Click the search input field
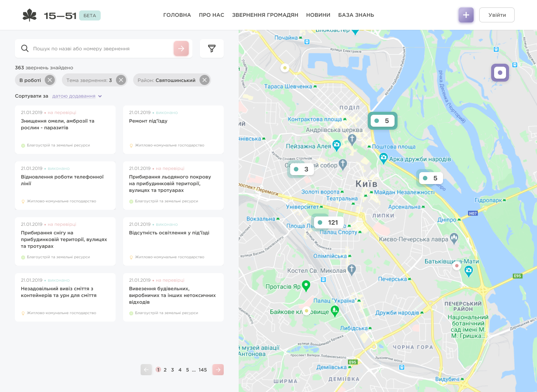Viewport: 537px width, 392px height. pyautogui.click(x=101, y=48)
